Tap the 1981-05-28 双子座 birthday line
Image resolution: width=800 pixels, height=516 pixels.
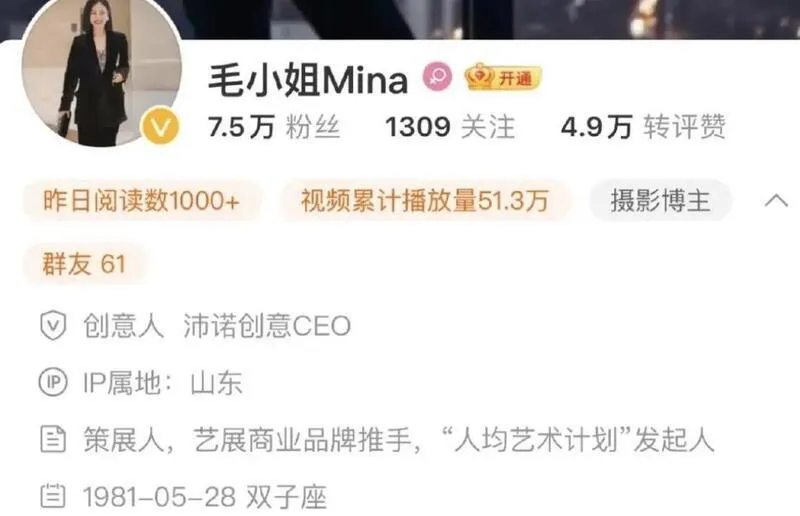(205, 496)
